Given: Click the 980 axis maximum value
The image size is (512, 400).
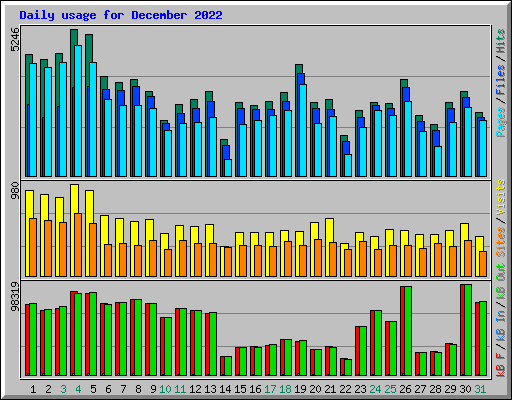Looking at the screenshot, I should pyautogui.click(x=15, y=190).
